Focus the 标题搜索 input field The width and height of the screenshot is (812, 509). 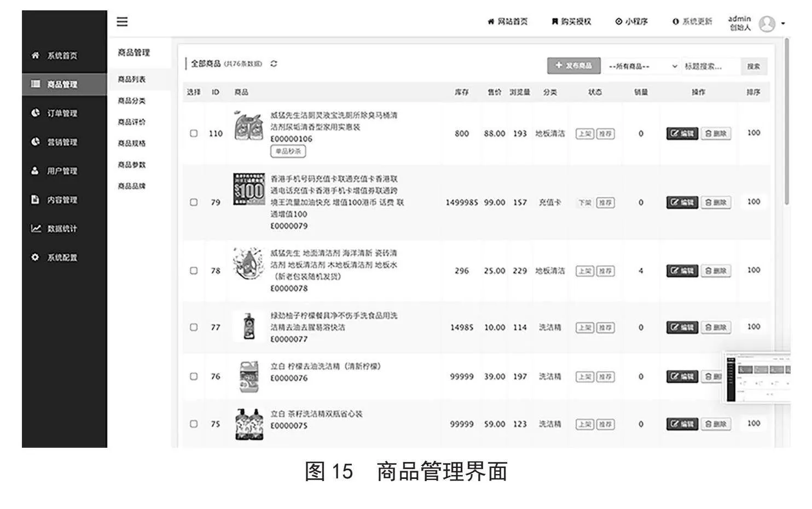point(711,66)
